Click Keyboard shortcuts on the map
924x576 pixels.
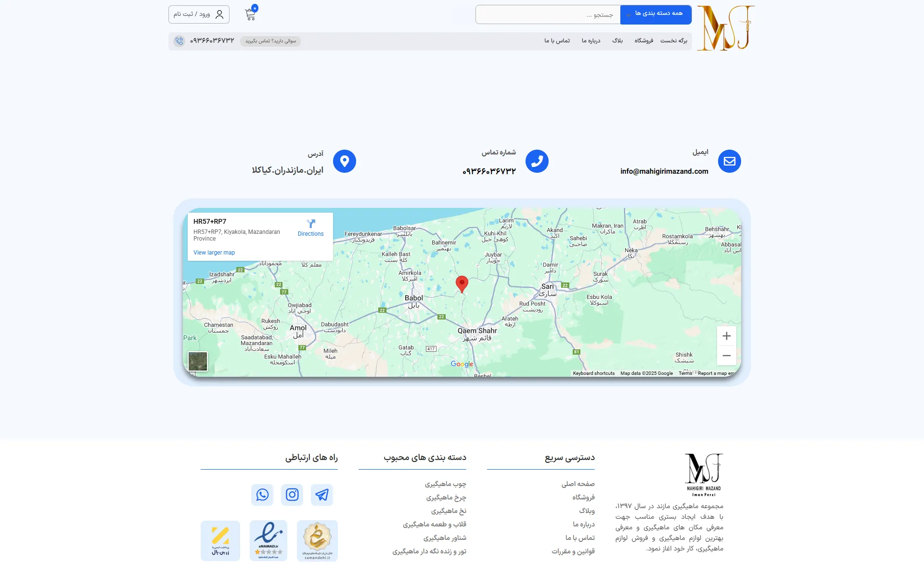pyautogui.click(x=593, y=373)
